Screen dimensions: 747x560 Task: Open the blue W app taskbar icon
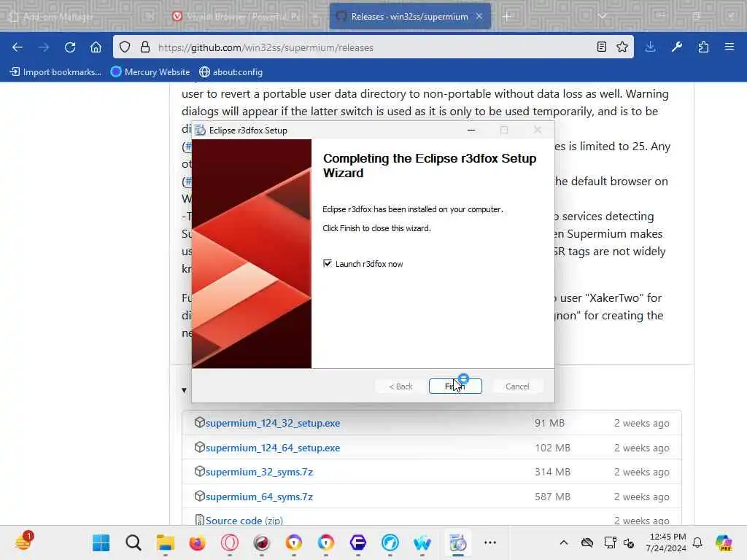coord(422,542)
